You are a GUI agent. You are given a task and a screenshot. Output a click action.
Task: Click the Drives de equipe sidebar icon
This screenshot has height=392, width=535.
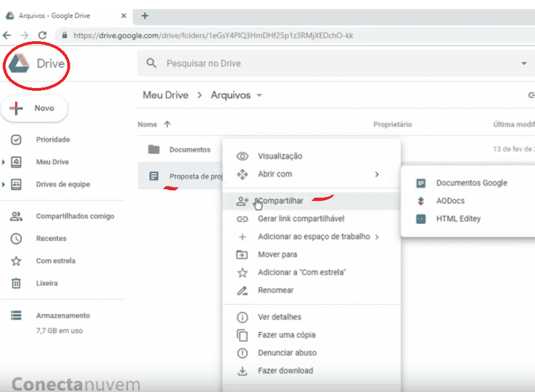16,184
